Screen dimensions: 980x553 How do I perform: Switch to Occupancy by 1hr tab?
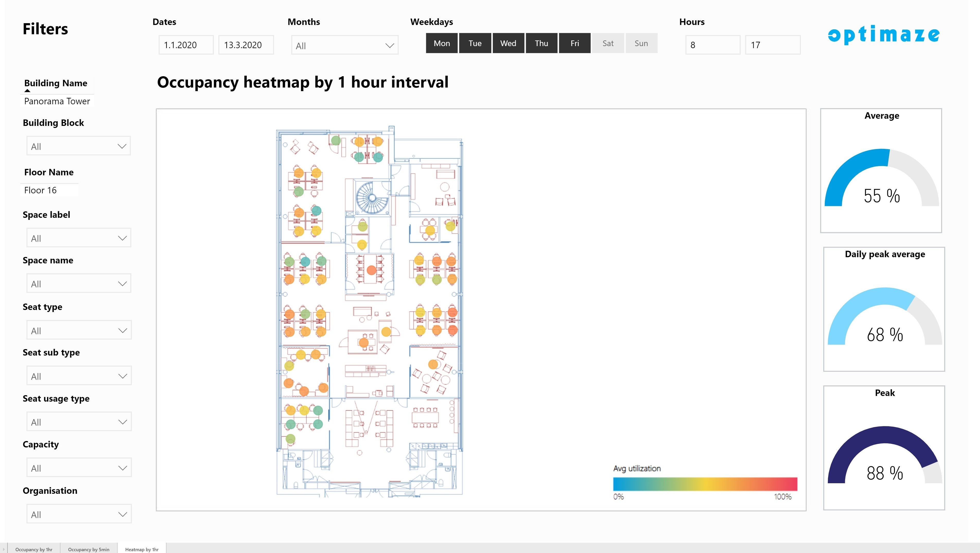pyautogui.click(x=34, y=549)
